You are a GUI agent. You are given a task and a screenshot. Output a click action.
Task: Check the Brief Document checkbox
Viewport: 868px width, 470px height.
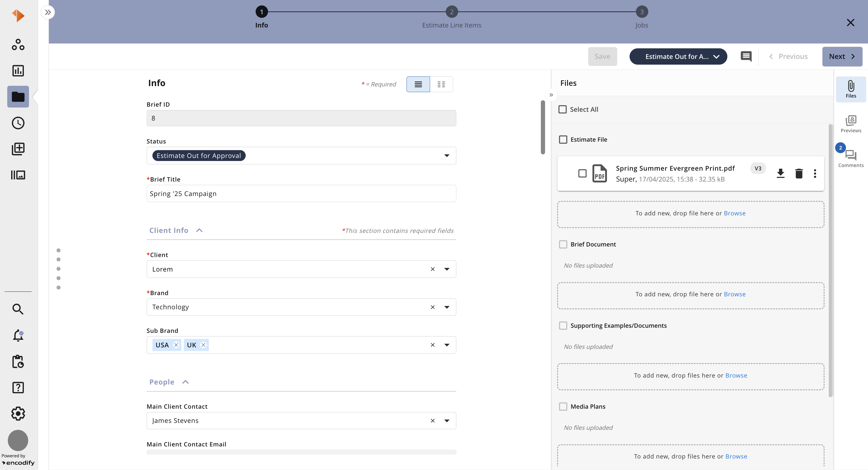[563, 244]
